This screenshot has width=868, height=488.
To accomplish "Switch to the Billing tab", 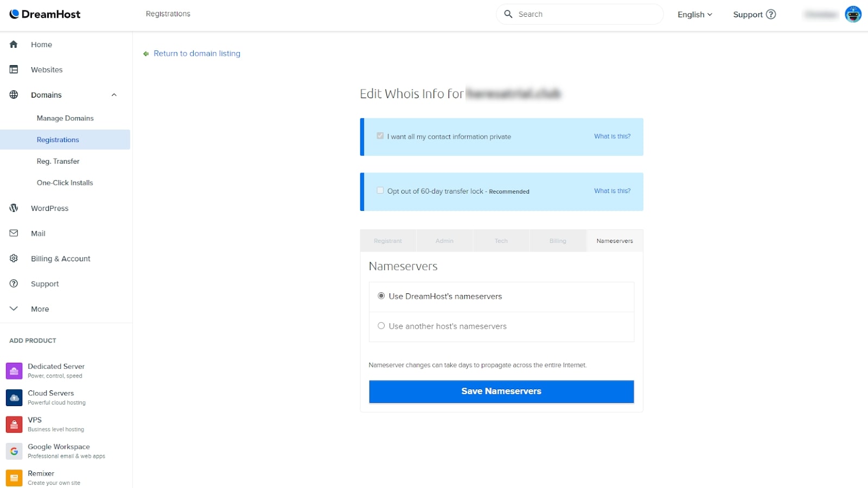I will 558,241.
